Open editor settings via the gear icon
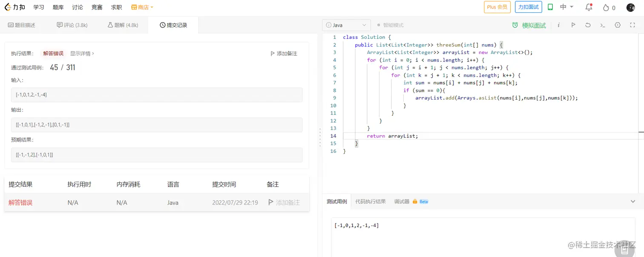The width and height of the screenshot is (644, 257). [618, 25]
